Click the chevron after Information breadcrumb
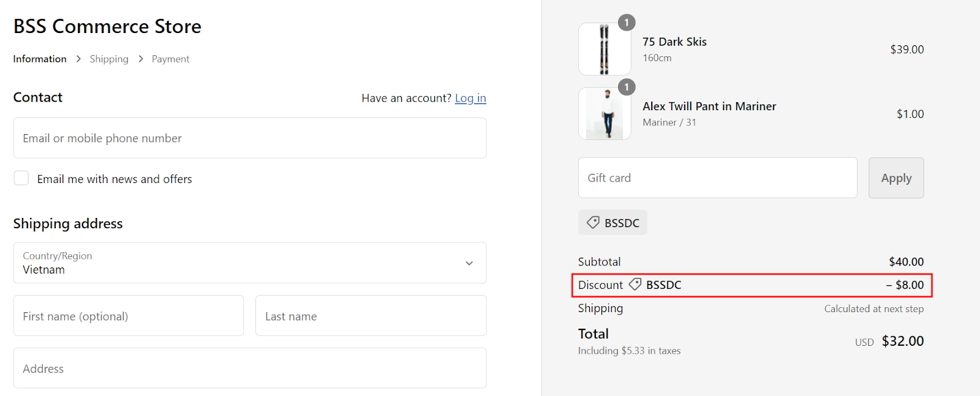The width and height of the screenshot is (980, 396). (x=78, y=59)
